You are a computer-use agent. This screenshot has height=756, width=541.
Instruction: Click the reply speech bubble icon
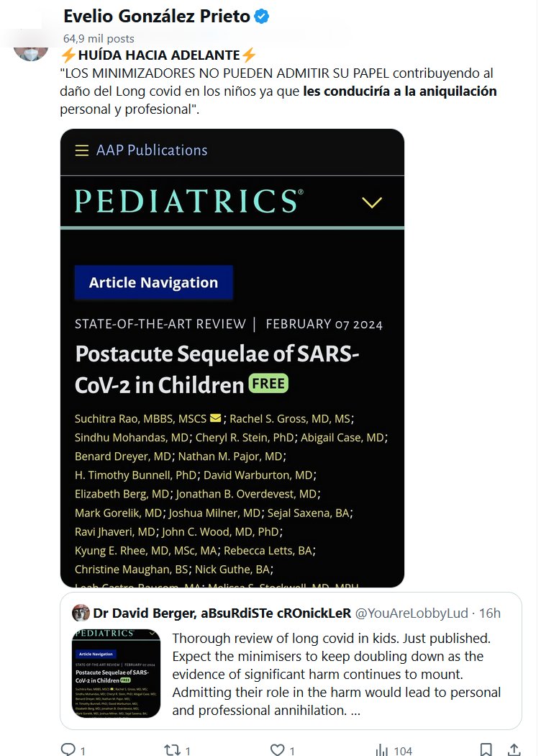point(68,750)
